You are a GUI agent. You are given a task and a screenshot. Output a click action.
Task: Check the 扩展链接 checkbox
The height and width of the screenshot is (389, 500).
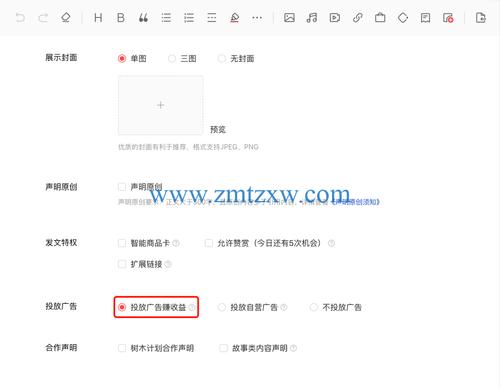coord(122,264)
